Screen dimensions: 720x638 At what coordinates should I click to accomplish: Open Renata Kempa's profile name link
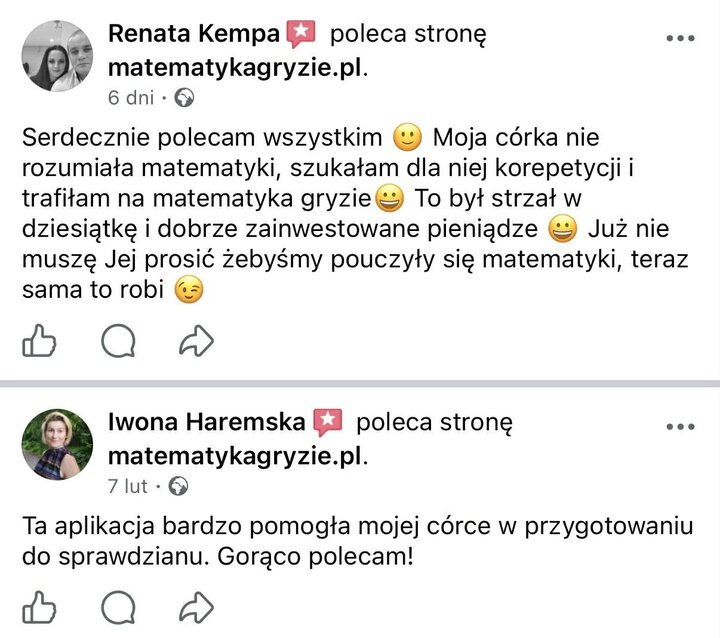pos(193,34)
